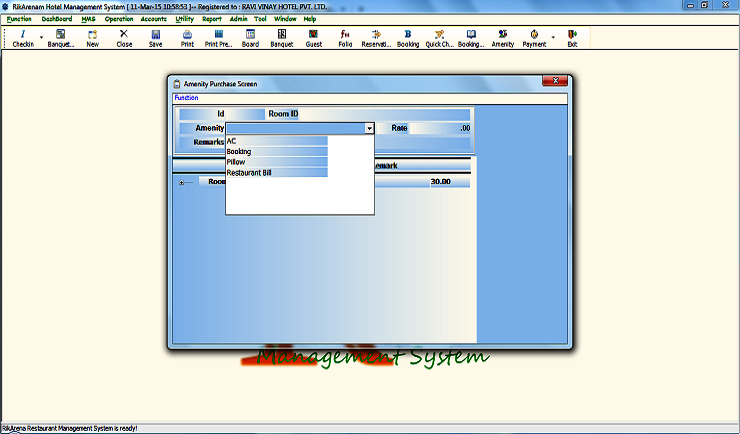Expand the Room tree row
This screenshot has width=740, height=434.
[x=182, y=182]
